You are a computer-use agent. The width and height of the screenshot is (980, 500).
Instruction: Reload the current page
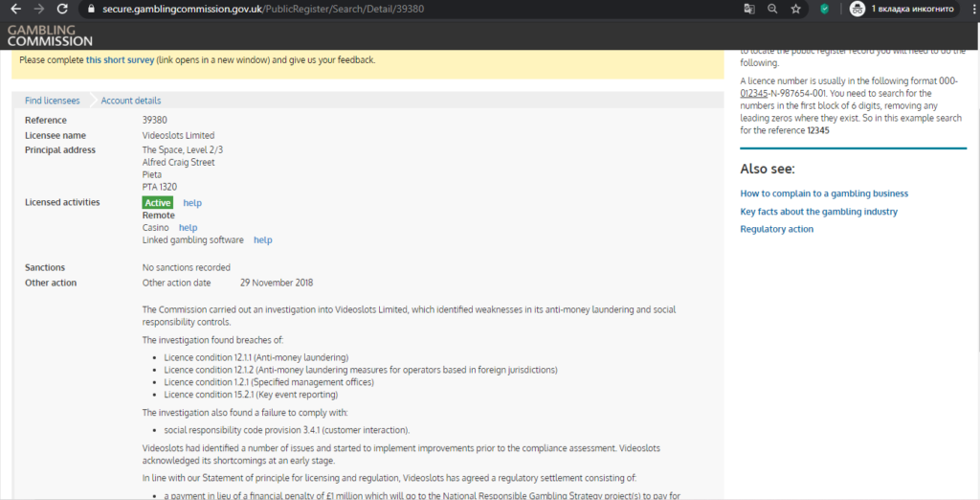pos(63,9)
